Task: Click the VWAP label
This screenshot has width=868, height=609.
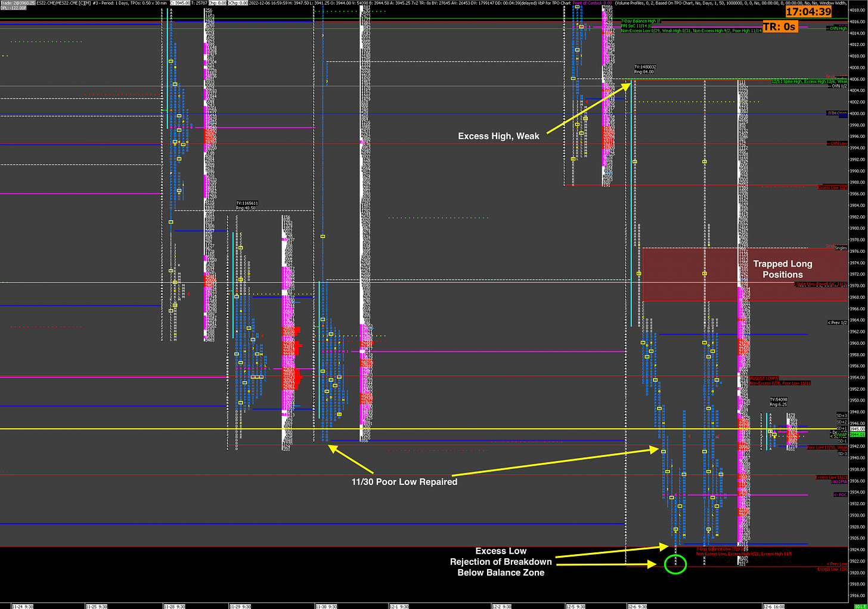Action: (841, 435)
